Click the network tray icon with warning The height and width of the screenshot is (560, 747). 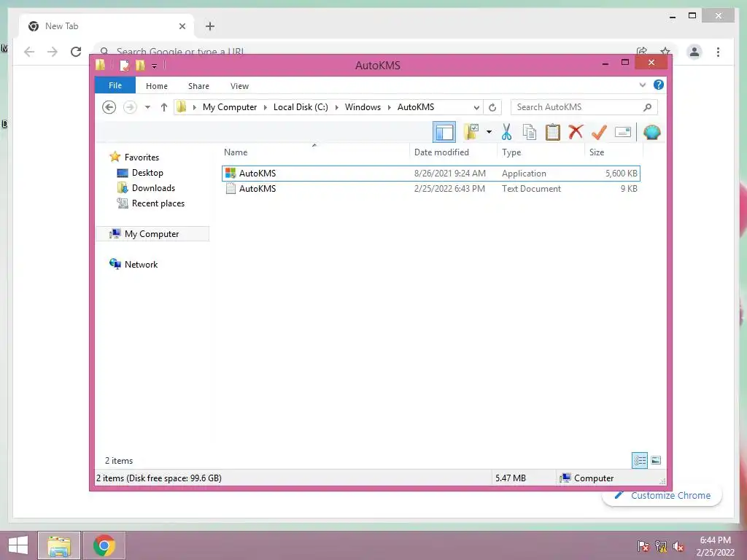click(661, 546)
